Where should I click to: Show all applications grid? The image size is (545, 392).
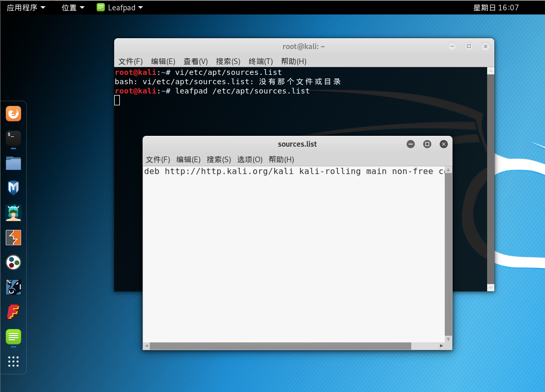click(13, 362)
